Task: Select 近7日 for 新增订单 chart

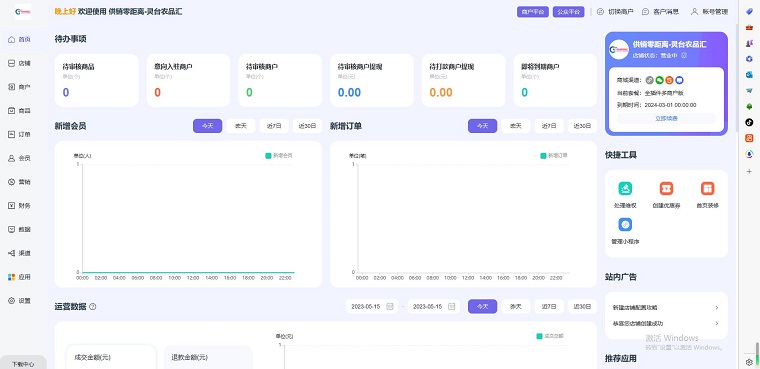Action: [x=549, y=126]
